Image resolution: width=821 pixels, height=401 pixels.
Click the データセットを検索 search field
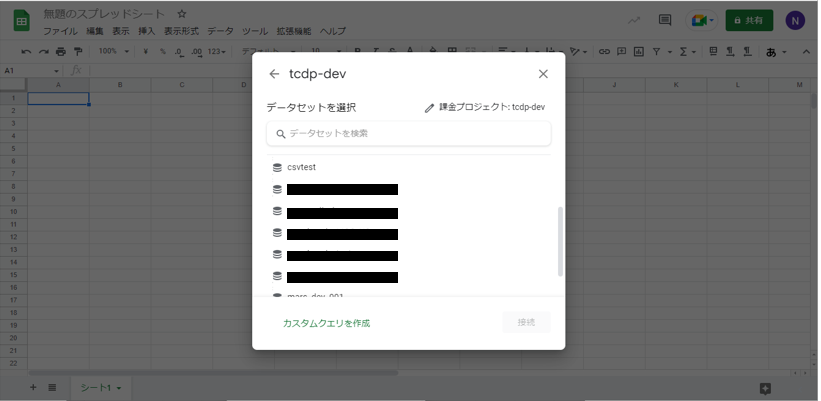408,133
